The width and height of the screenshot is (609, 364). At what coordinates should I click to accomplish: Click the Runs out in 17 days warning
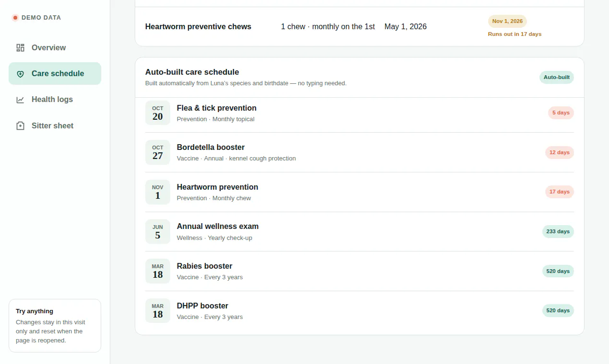click(x=515, y=34)
